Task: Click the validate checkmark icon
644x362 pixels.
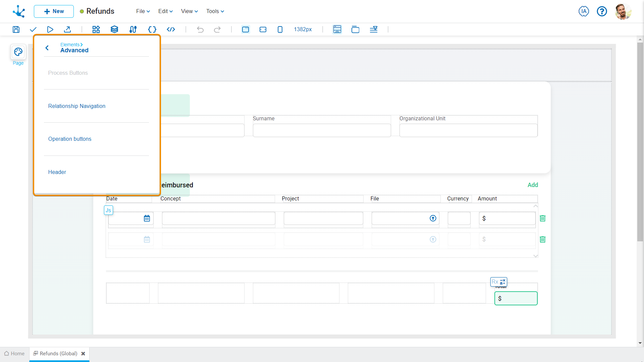Action: tap(33, 29)
